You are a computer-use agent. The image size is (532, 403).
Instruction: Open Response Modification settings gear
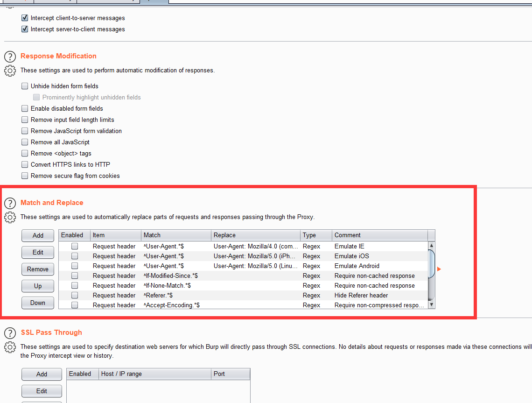(10, 71)
